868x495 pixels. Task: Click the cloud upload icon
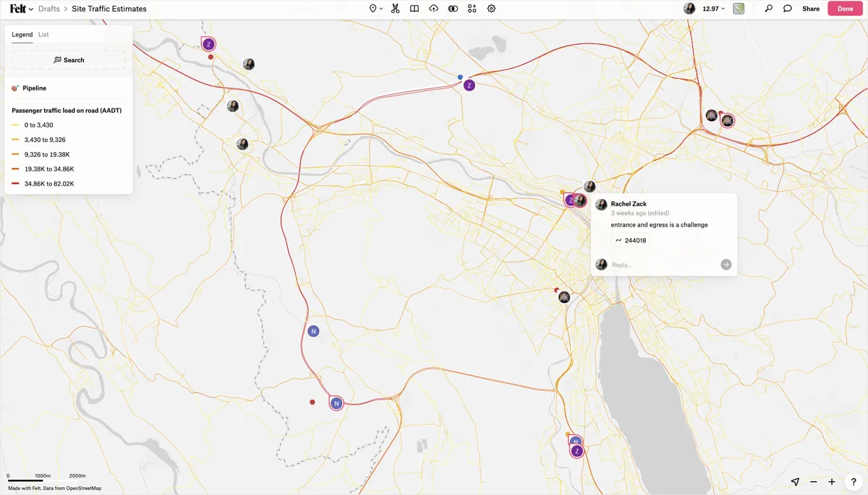433,9
